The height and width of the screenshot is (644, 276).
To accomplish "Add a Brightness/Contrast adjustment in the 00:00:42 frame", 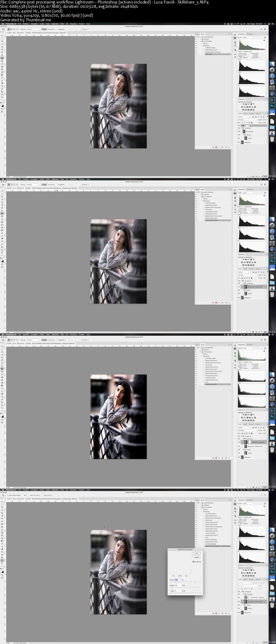I will [243, 104].
